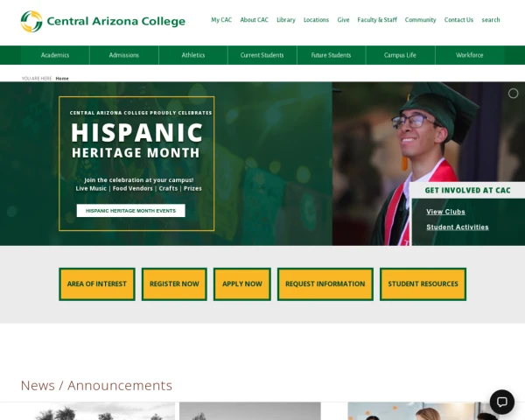Open the Future Students tab
525x420 pixels.
click(x=331, y=55)
